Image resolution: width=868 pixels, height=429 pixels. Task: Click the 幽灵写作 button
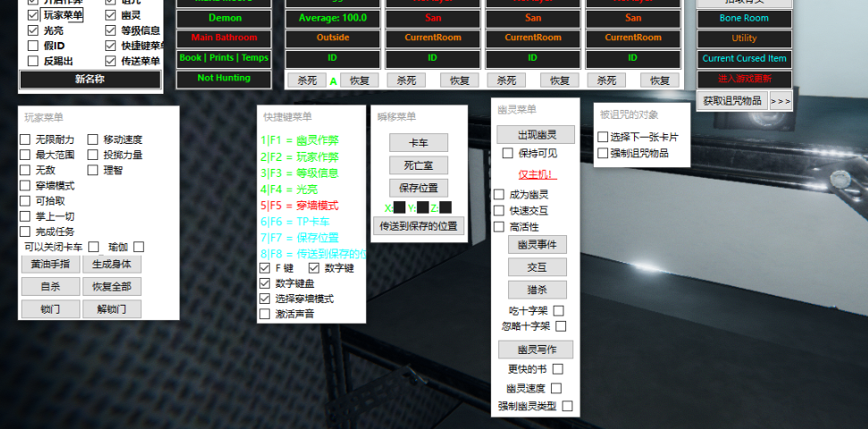[535, 349]
